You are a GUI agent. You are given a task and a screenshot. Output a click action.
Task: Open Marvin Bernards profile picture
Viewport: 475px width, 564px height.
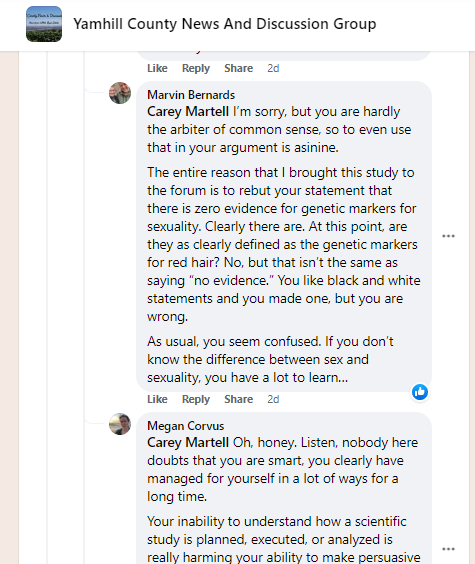[x=120, y=93]
